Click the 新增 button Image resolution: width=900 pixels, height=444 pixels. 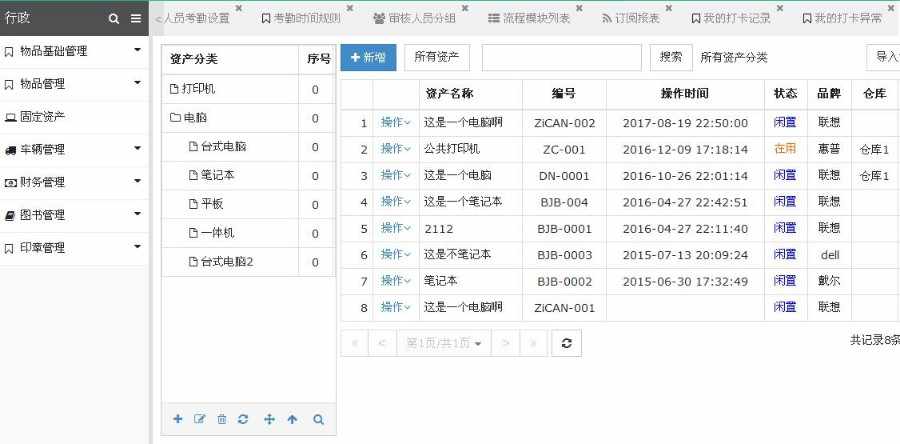click(x=368, y=57)
